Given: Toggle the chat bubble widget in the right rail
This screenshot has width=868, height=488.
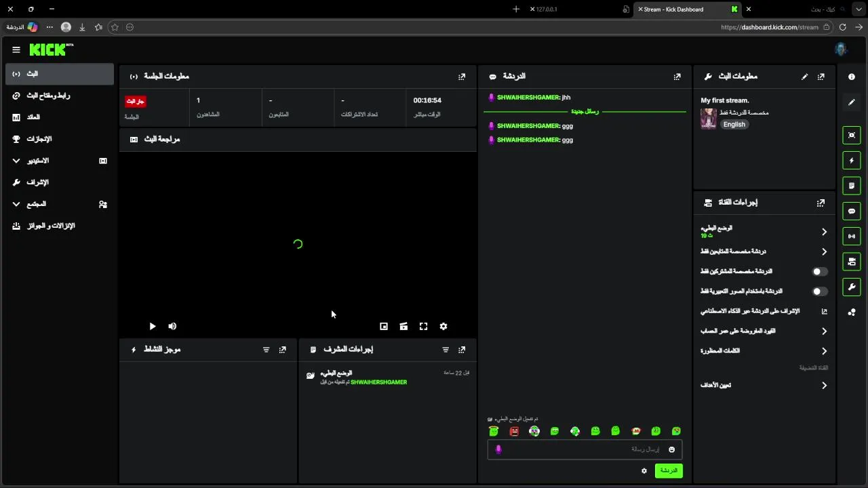Looking at the screenshot, I should pyautogui.click(x=852, y=211).
